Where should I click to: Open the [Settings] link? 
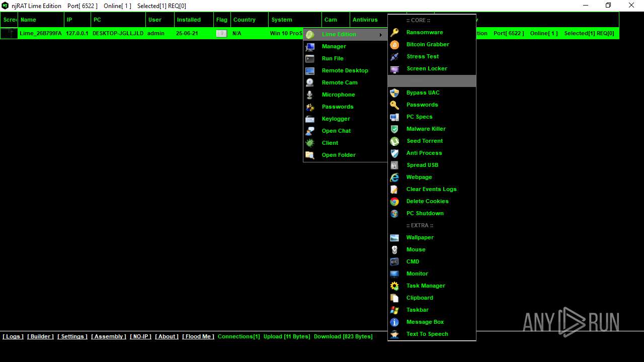point(72,336)
